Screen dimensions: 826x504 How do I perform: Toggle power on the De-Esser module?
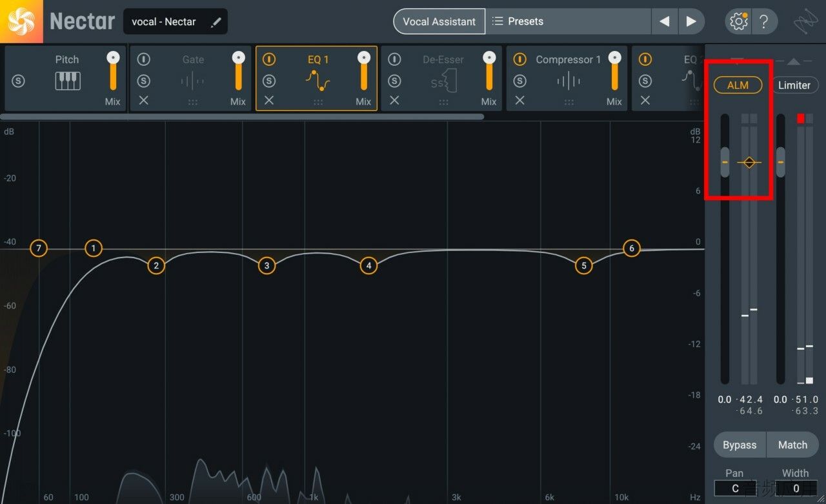coord(394,59)
